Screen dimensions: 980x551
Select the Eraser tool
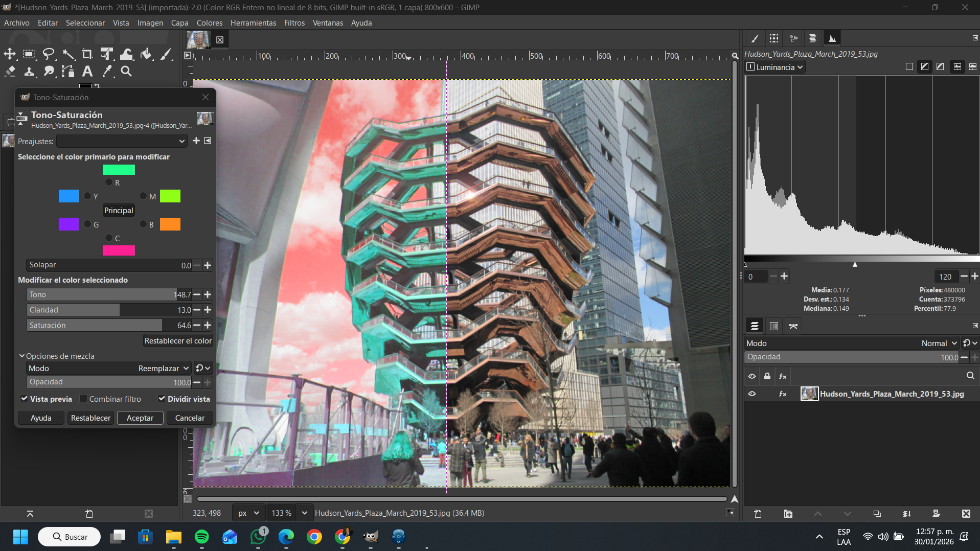point(10,72)
